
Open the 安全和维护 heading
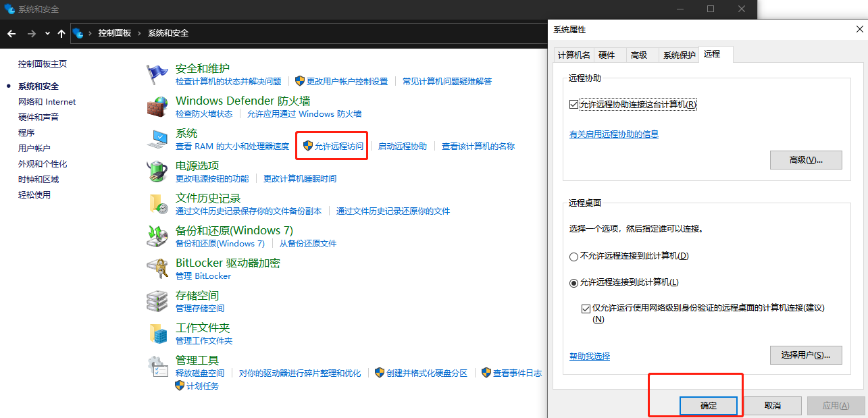point(203,68)
